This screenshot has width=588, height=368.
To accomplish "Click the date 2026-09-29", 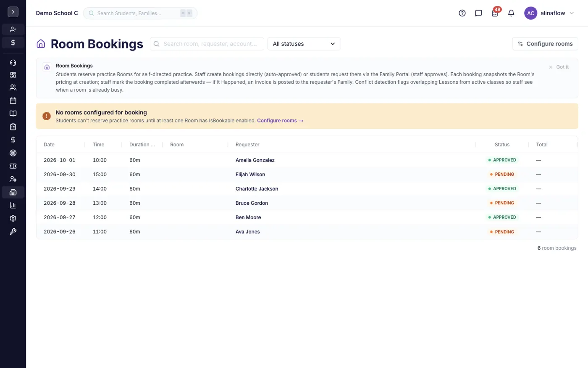I will pyautogui.click(x=60, y=188).
